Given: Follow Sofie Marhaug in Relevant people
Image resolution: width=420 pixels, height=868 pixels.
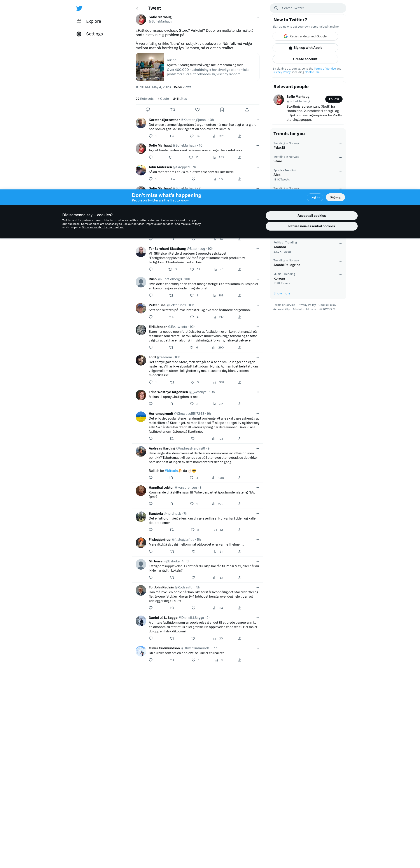Looking at the screenshot, I should [x=334, y=99].
